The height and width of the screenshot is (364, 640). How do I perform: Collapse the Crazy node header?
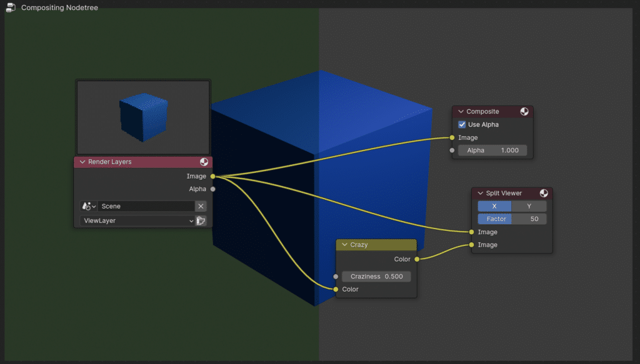click(x=344, y=244)
